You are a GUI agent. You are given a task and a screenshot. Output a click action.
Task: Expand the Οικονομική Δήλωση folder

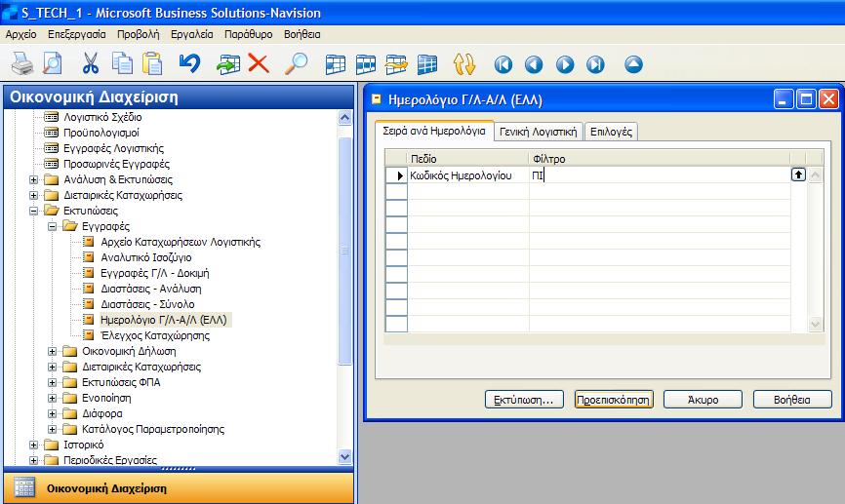[x=53, y=351]
